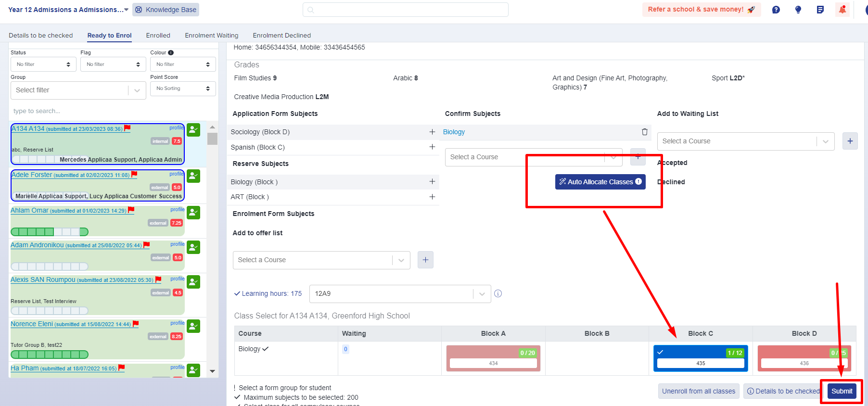Open the Colour filter dropdown

183,64
